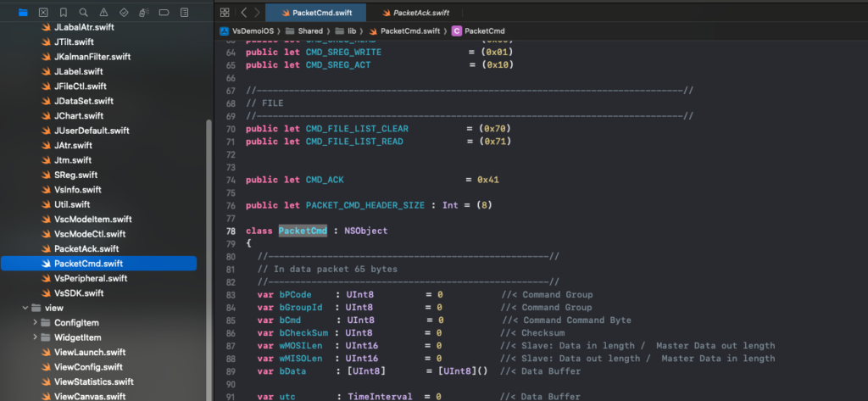This screenshot has height=401, width=868.
Task: Click the related items grid icon
Action: point(225,13)
